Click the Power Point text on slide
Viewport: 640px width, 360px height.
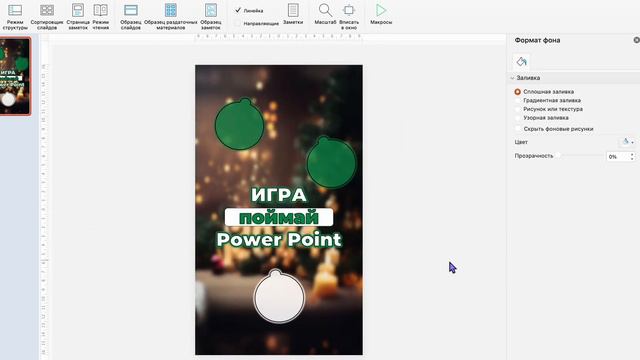click(279, 240)
